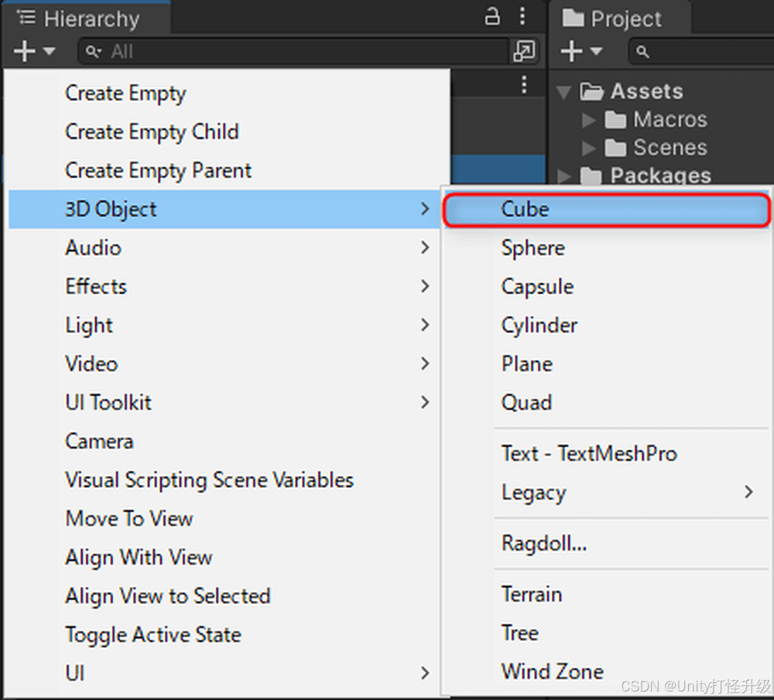Choose Toggle Active State
The height and width of the screenshot is (700, 774).
point(224,635)
